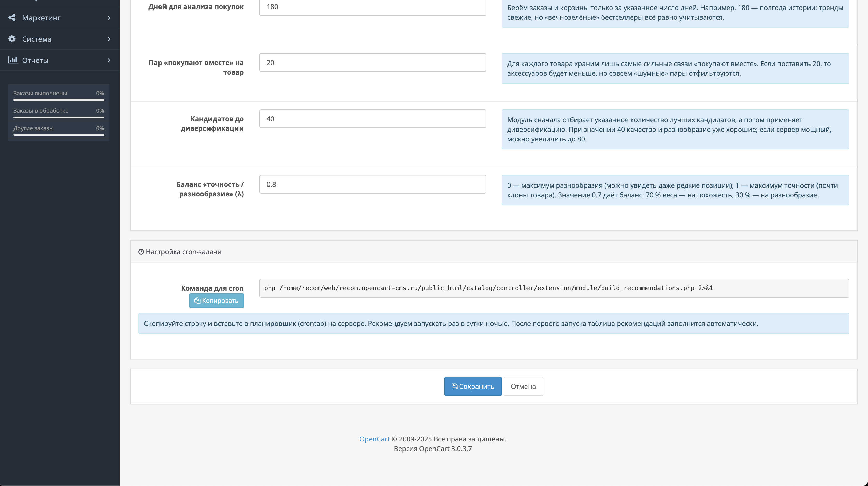868x486 pixels.
Task: Expand the Система menu chevron
Action: [108, 39]
